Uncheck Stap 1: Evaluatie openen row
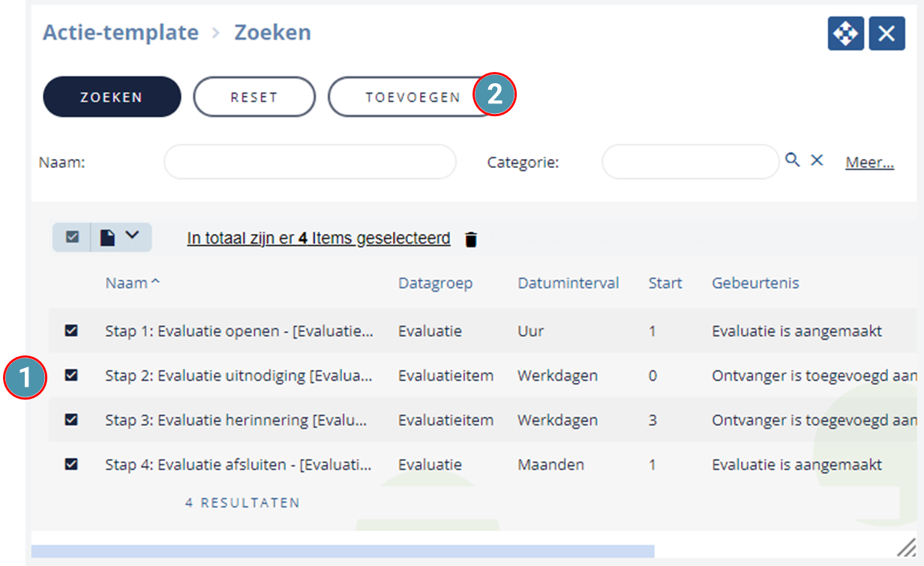The height and width of the screenshot is (566, 924). [x=71, y=331]
